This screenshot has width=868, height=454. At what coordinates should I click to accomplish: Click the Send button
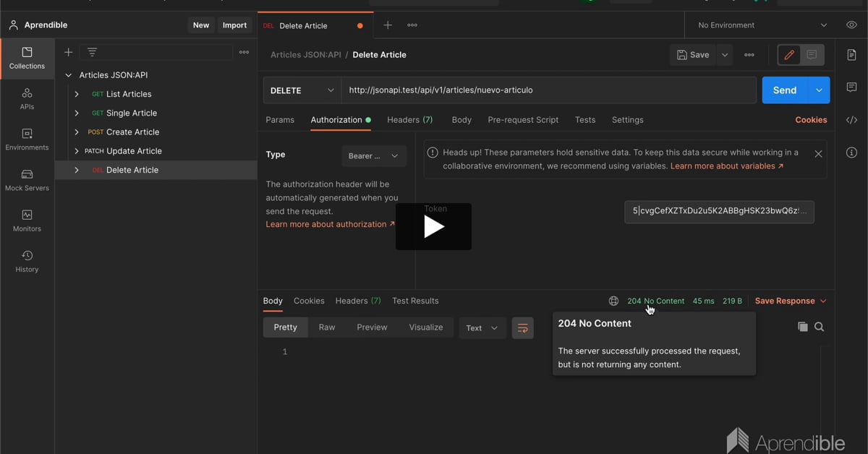tap(785, 90)
